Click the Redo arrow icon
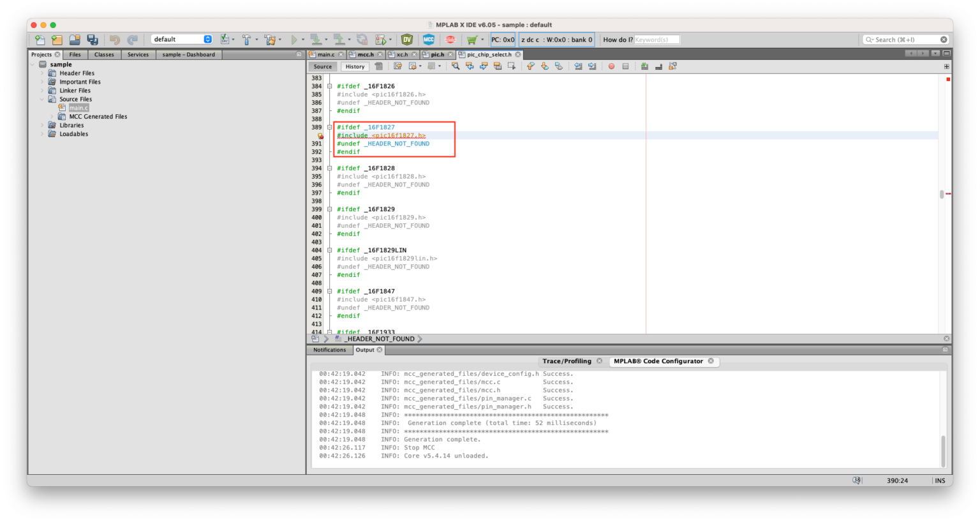 pyautogui.click(x=132, y=40)
